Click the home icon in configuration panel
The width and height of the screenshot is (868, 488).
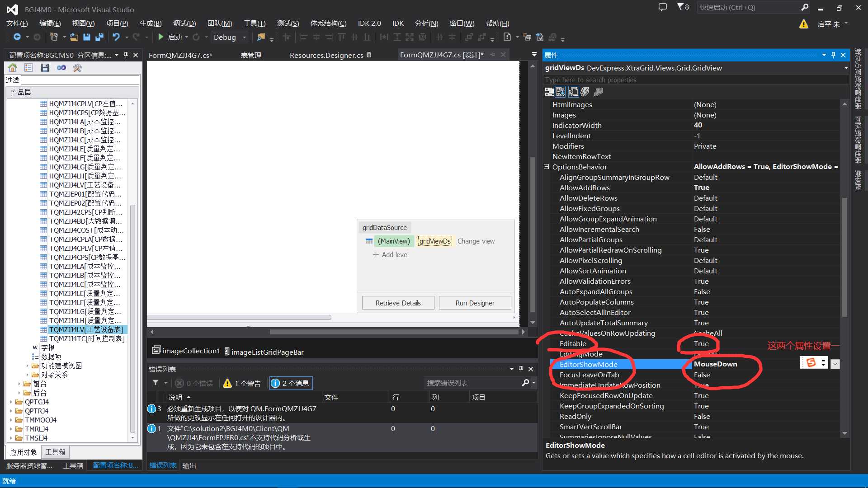(13, 68)
